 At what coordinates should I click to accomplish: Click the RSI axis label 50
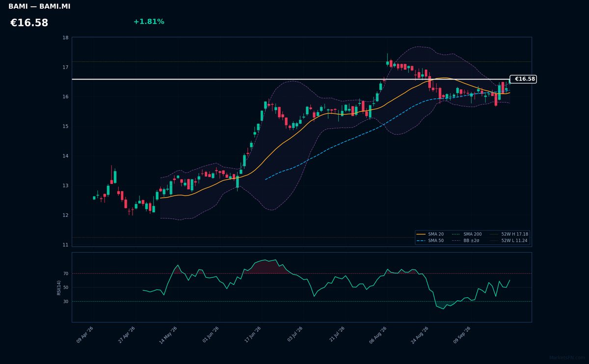66,287
